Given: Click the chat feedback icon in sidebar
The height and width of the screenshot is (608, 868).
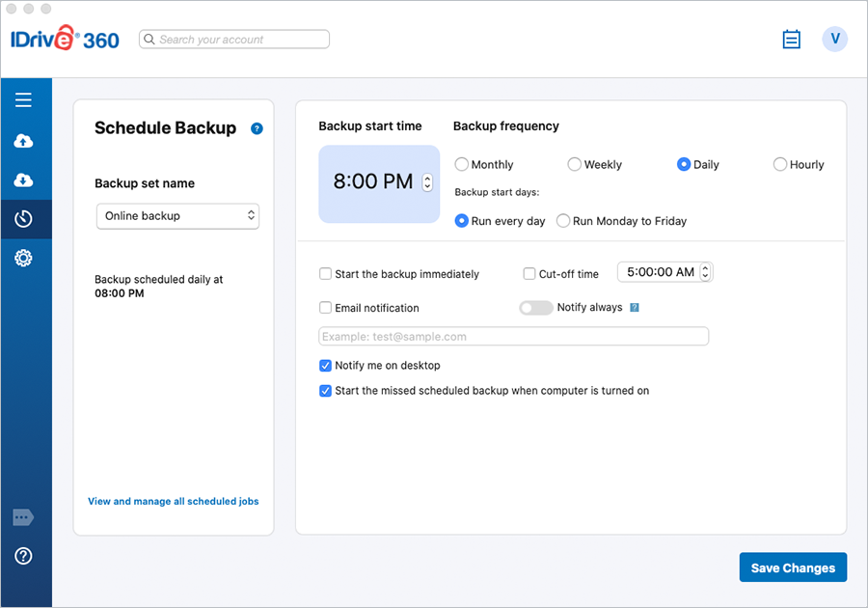Looking at the screenshot, I should pos(24,518).
